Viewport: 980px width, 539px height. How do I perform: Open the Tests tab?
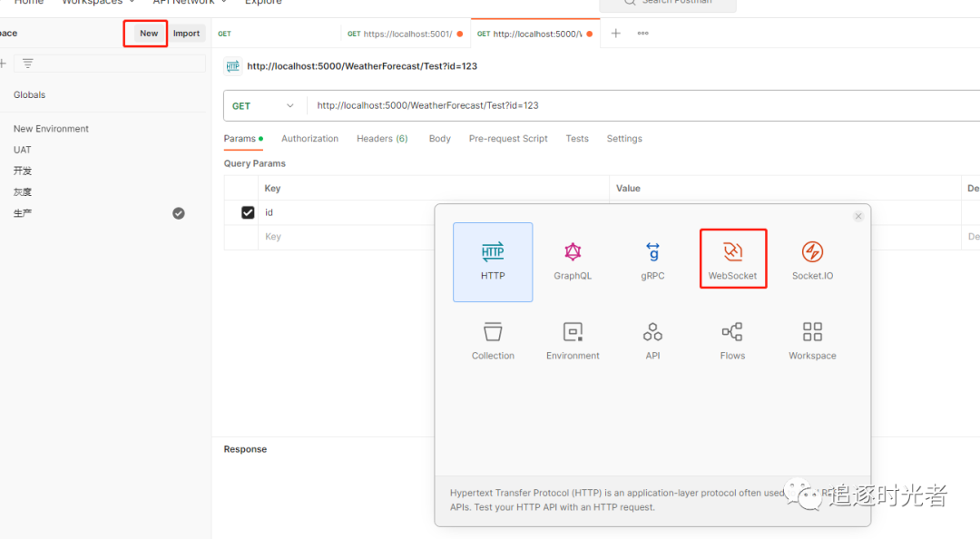tap(577, 138)
